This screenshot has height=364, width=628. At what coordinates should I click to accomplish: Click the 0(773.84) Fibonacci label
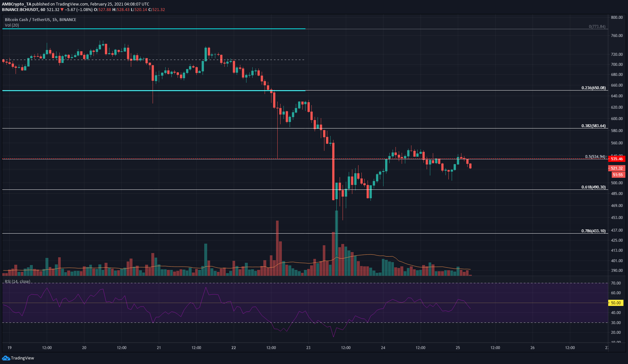click(x=597, y=27)
